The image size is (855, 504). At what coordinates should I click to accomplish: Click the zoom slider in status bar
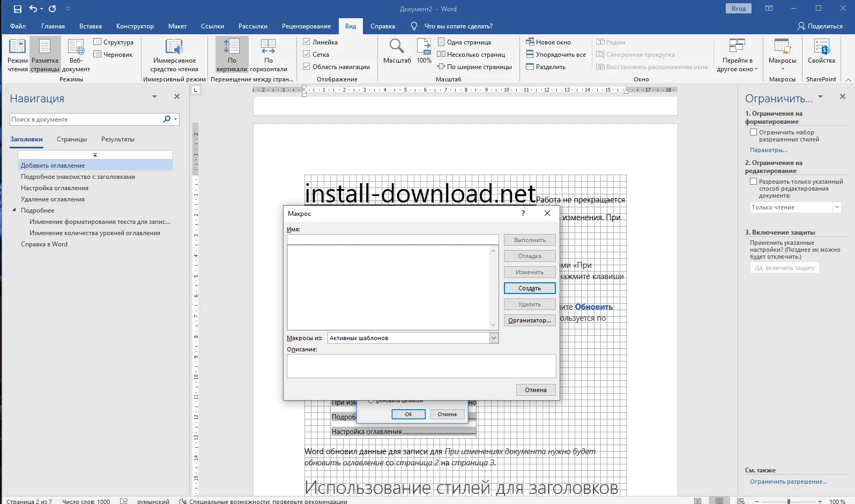point(789,501)
